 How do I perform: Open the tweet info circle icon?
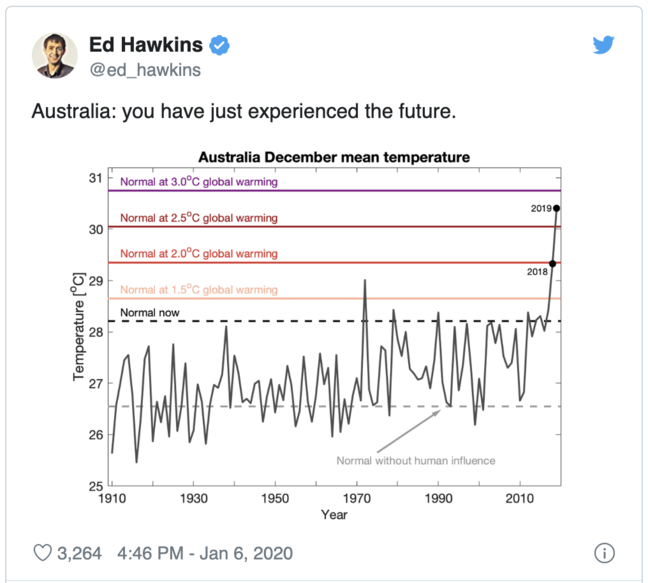point(604,552)
